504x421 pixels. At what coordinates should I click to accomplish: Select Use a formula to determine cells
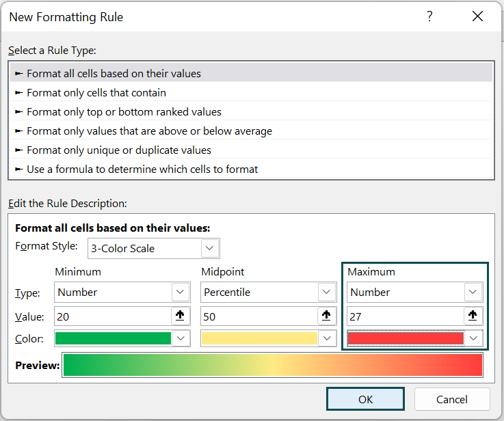click(x=251, y=169)
